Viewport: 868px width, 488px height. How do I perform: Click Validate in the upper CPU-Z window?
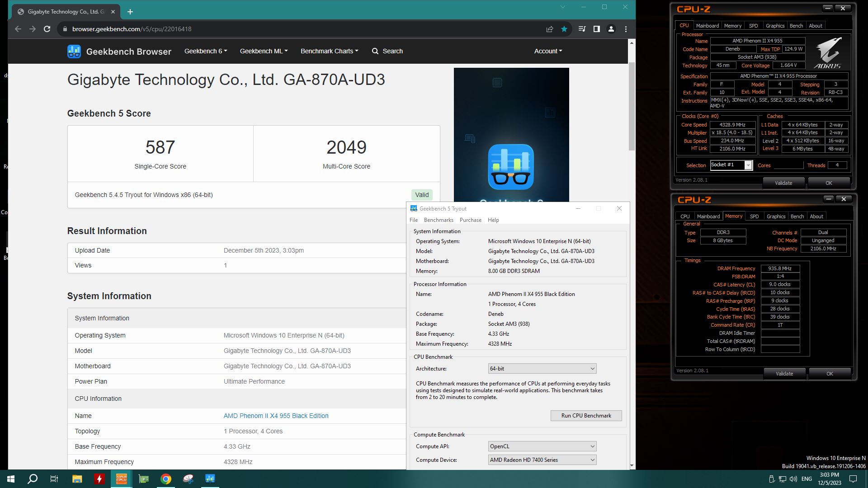tap(783, 183)
